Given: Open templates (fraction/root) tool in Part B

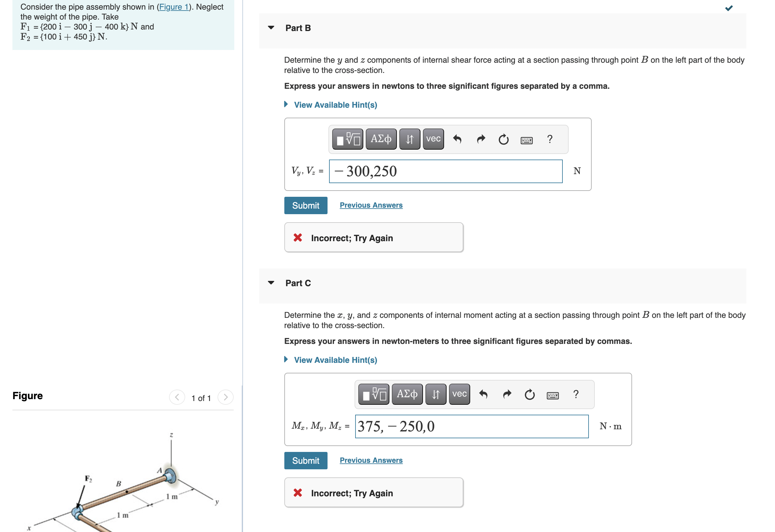Looking at the screenshot, I should [348, 139].
